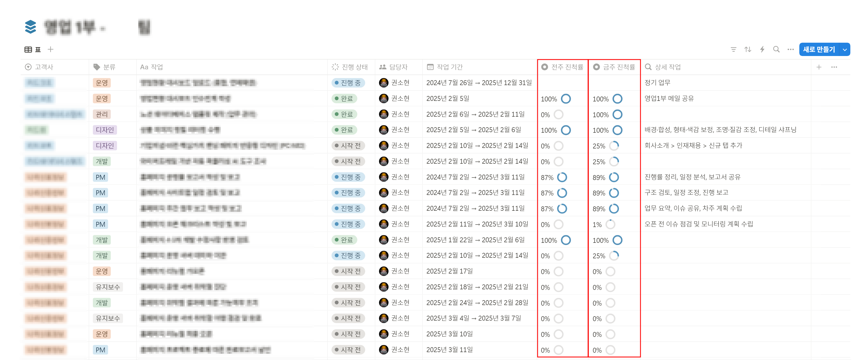Click the 디자인 category tag in fourth row

pos(105,130)
